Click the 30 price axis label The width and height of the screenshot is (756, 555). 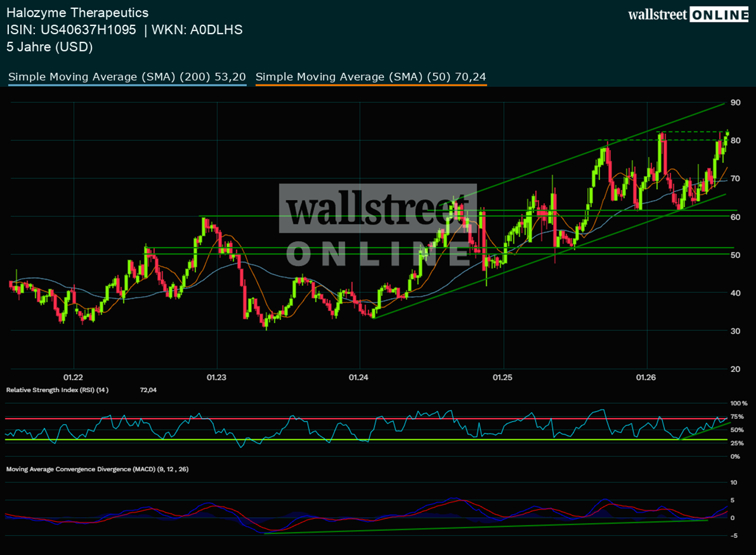tap(735, 331)
